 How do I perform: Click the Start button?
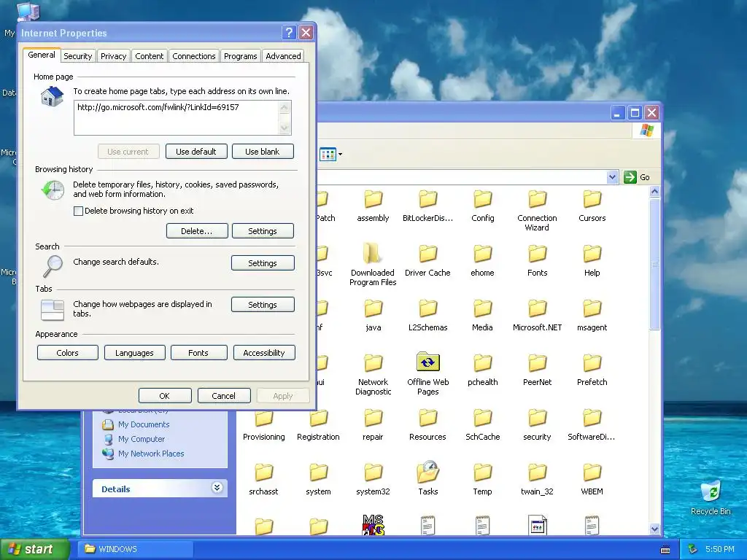(x=34, y=549)
